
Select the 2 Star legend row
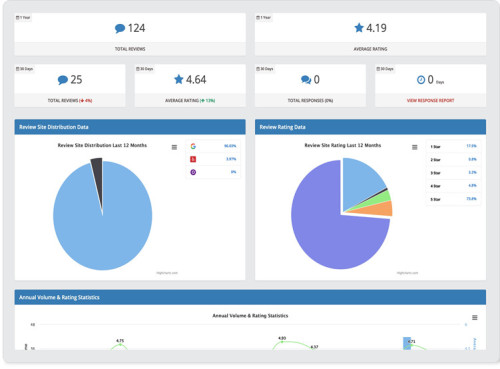(x=453, y=160)
